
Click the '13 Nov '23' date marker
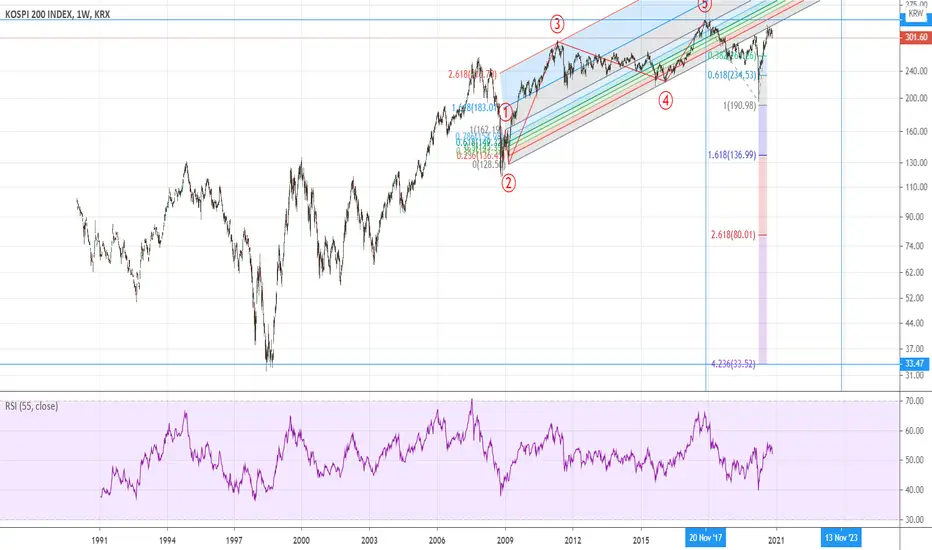841,538
